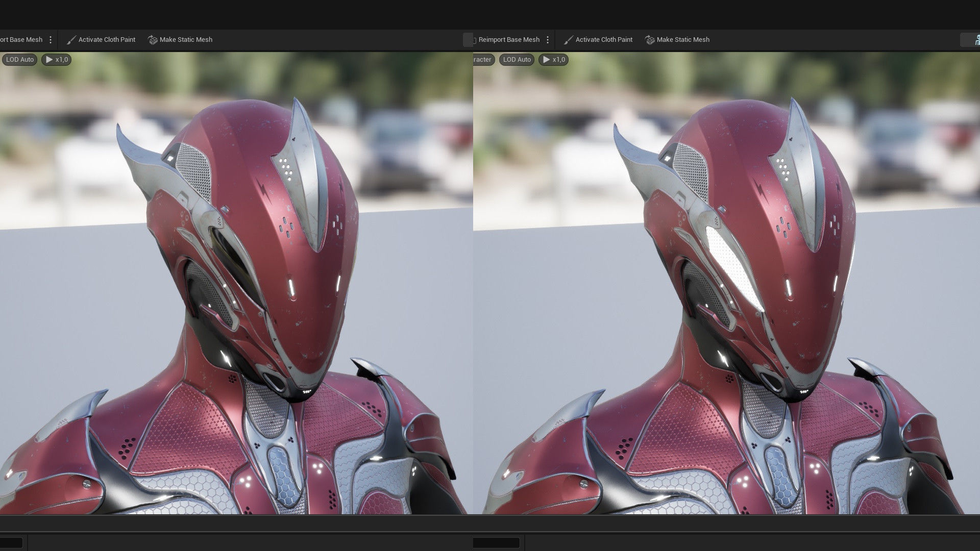980x551 pixels.
Task: Open LOD Auto menu in left viewport
Action: (19, 60)
